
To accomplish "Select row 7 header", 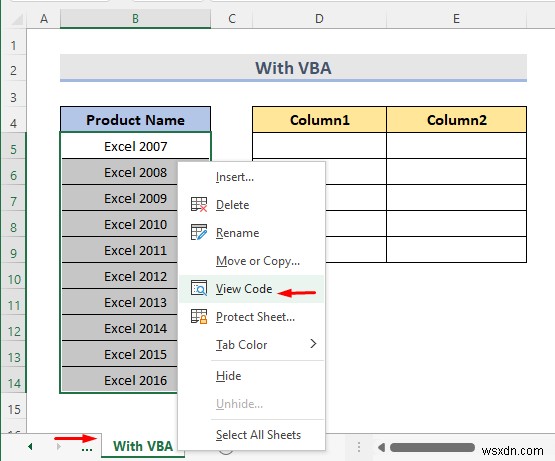I will tap(13, 198).
